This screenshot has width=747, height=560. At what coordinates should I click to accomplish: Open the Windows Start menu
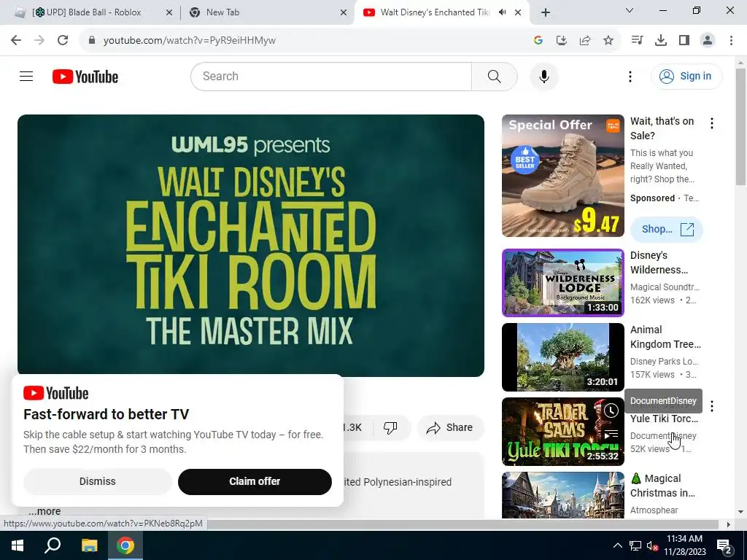(18, 545)
